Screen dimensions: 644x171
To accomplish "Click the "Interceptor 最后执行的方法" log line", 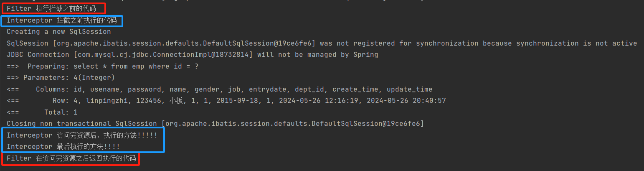I will [63, 147].
